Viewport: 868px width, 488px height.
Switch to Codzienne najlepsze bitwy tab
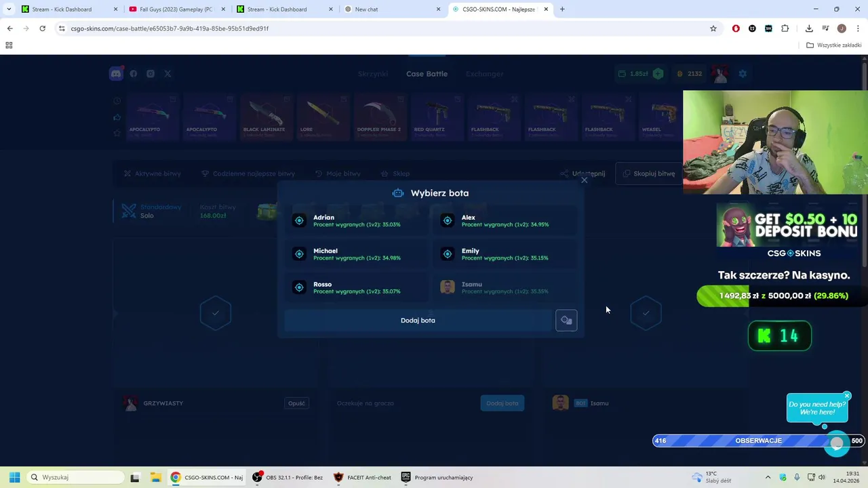[248, 174]
